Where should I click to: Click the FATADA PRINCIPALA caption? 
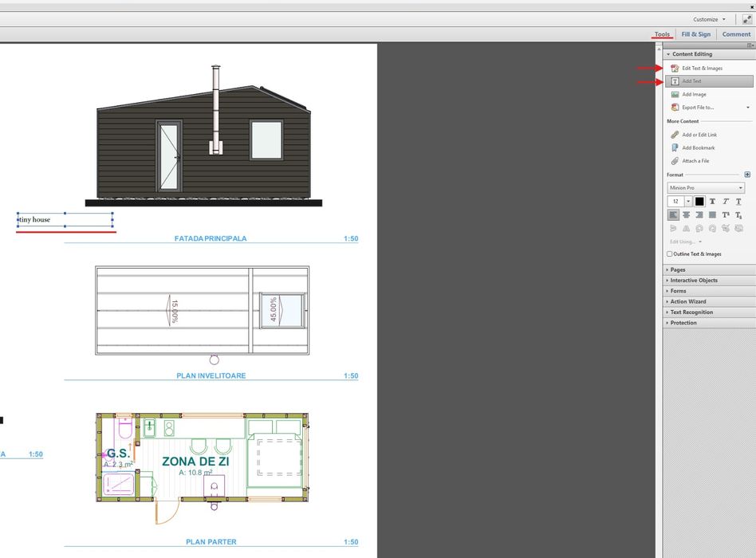coord(211,238)
